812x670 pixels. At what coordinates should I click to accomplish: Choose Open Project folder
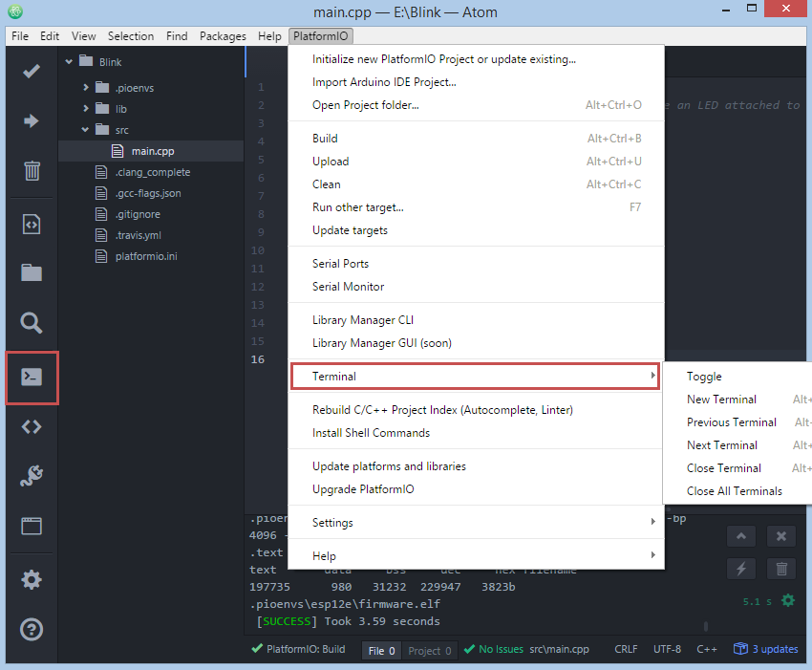476,105
